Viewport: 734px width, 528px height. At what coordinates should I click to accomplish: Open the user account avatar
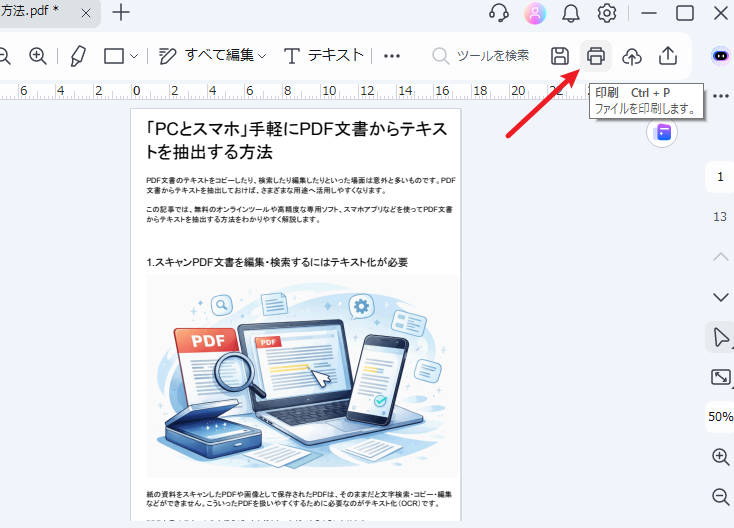click(x=535, y=13)
